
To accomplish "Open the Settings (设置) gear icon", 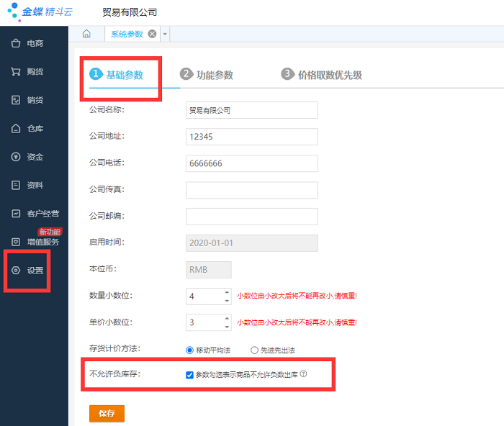I will coord(15,271).
